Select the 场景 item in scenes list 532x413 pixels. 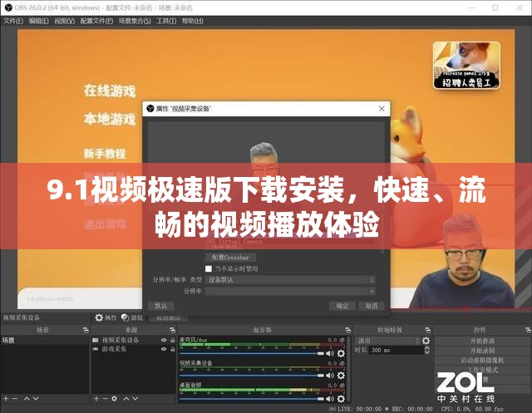[44, 340]
